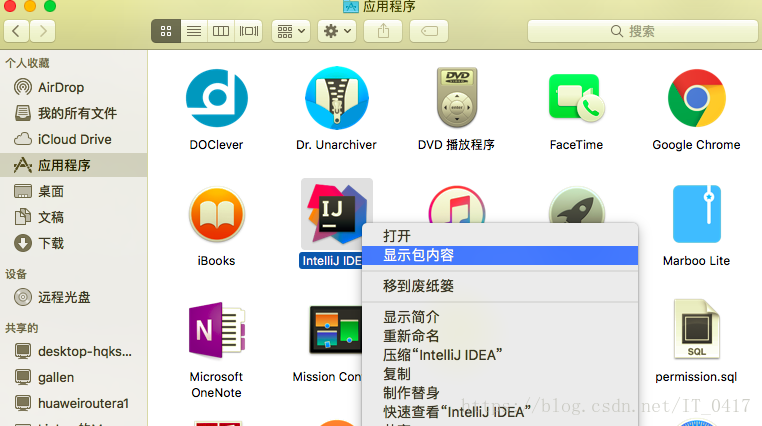Choose 重新命名 in the context menu
This screenshot has width=762, height=426.
pyautogui.click(x=500, y=336)
